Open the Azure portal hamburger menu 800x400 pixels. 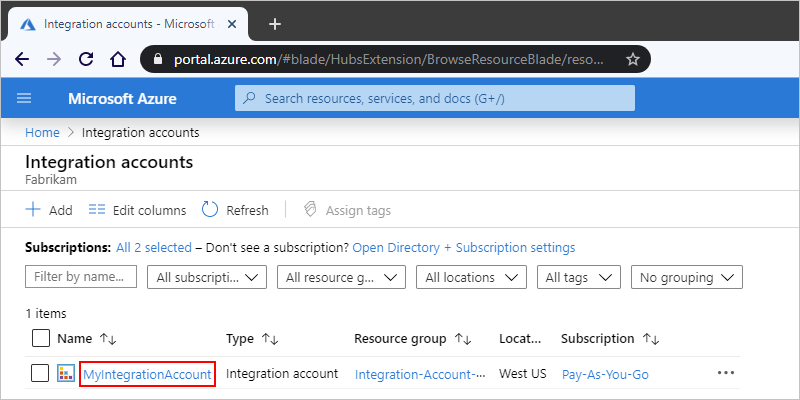coord(25,98)
